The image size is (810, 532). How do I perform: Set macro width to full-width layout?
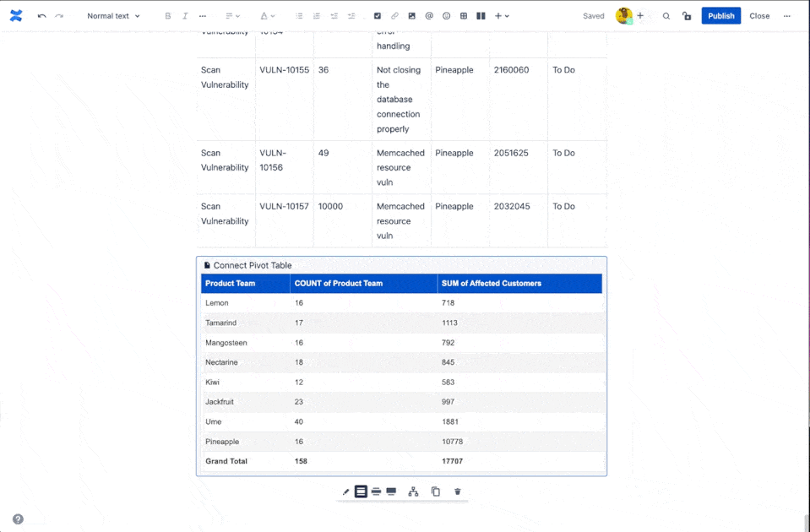[391, 491]
